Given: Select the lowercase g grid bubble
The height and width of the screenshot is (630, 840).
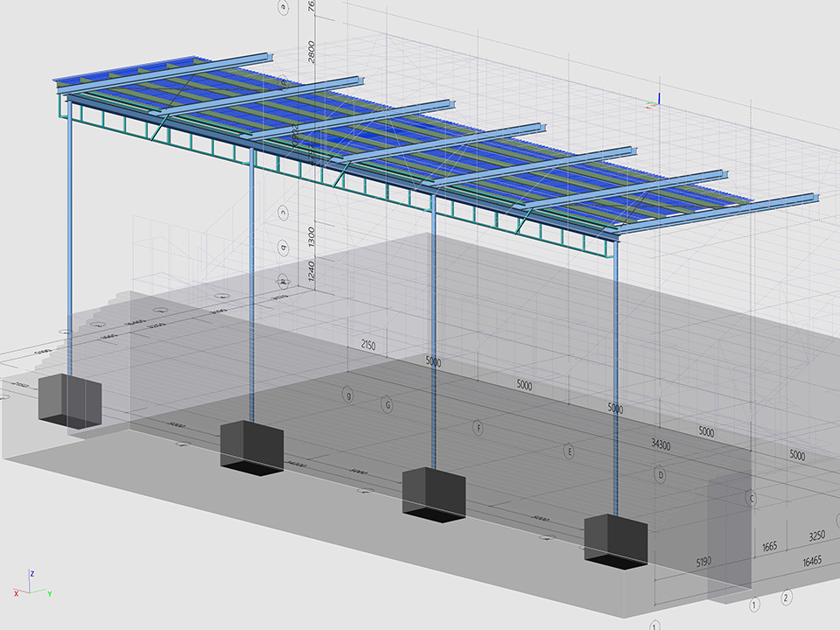Looking at the screenshot, I should pyautogui.click(x=348, y=395).
